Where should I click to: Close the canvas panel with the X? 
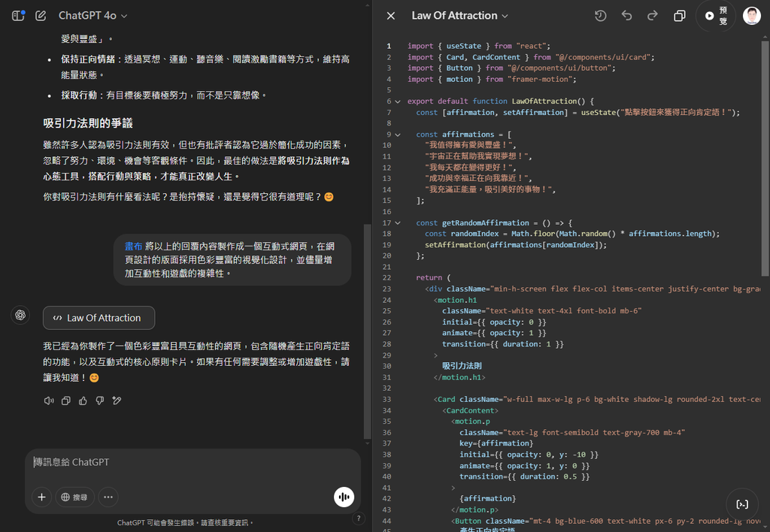[390, 16]
